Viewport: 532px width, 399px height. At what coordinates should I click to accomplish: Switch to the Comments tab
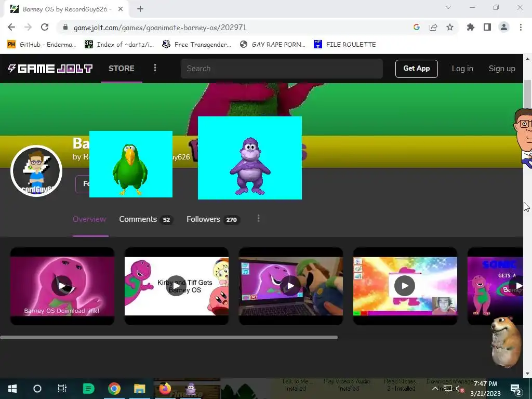(x=145, y=220)
